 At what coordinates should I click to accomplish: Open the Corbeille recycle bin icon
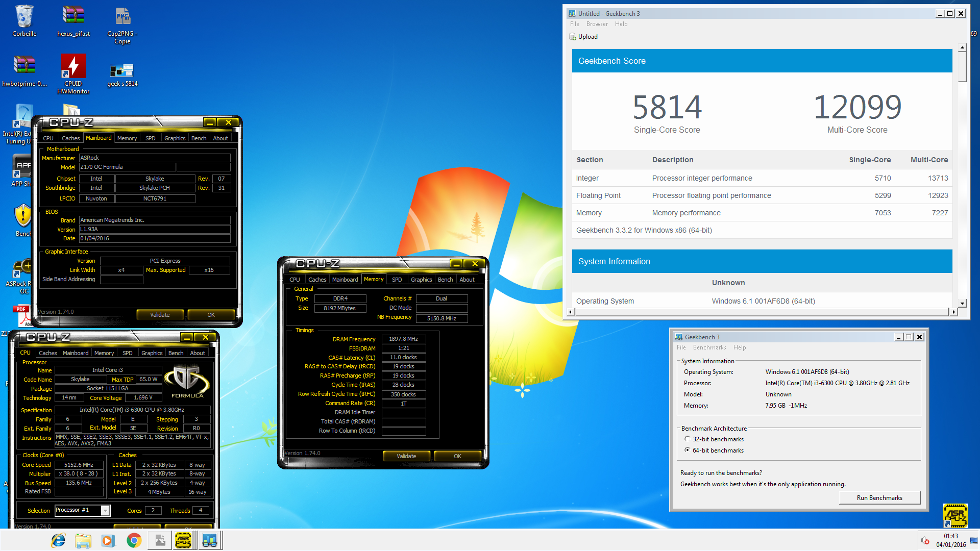(x=24, y=20)
